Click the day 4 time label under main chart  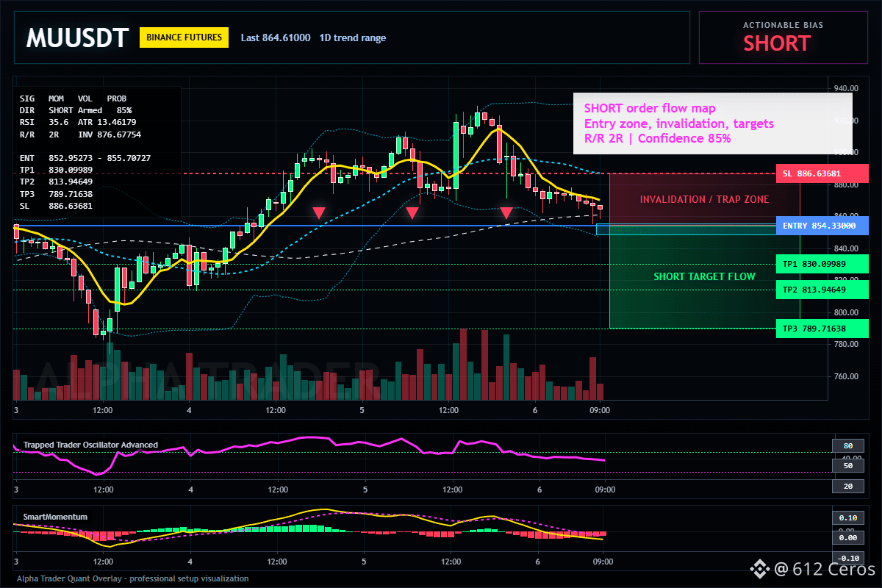pyautogui.click(x=189, y=410)
